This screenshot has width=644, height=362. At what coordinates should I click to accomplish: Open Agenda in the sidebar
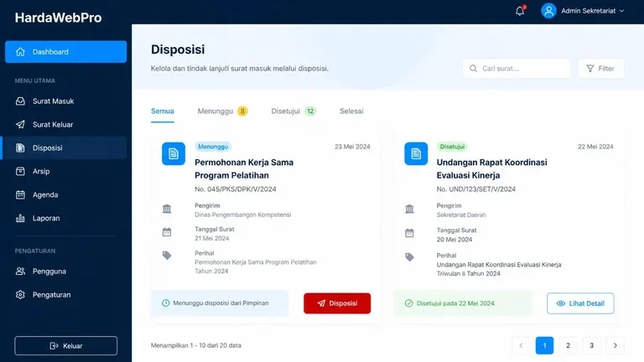tap(65, 194)
